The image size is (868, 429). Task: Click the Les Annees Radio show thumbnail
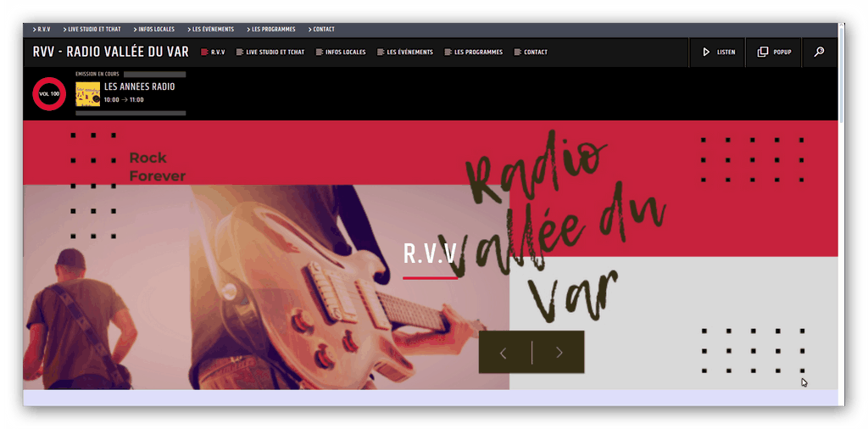pyautogui.click(x=87, y=94)
